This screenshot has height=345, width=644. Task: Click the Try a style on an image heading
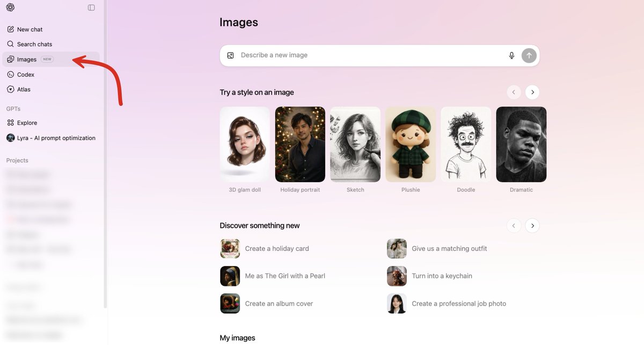[257, 92]
